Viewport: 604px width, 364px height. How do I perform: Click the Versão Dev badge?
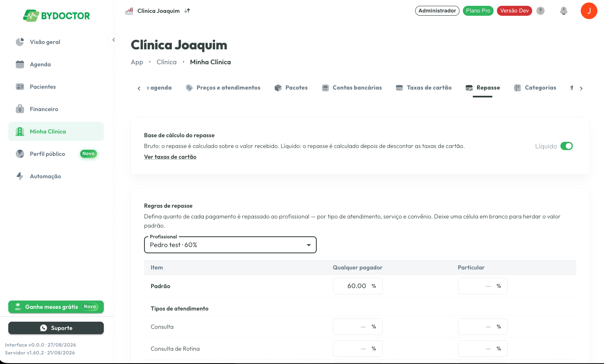click(x=514, y=11)
